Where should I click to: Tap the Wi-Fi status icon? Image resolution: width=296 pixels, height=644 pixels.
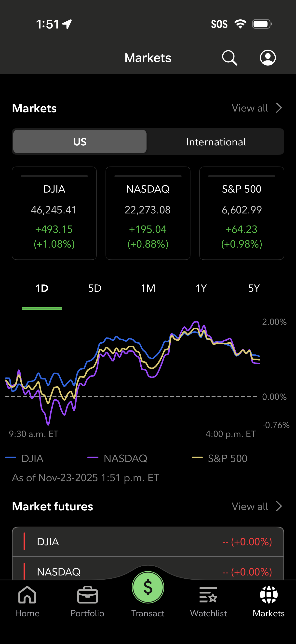(240, 24)
